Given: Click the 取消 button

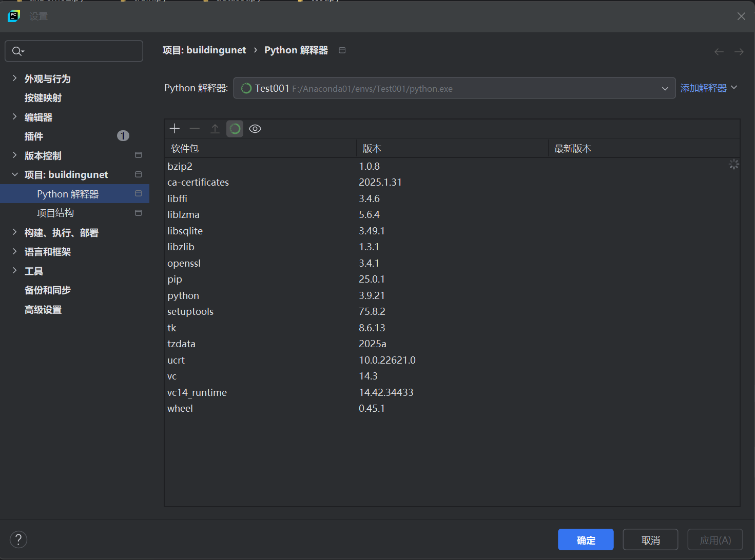Looking at the screenshot, I should click(650, 539).
